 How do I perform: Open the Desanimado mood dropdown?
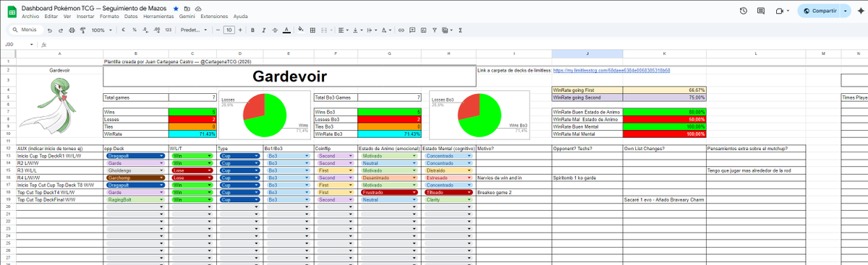(x=388, y=177)
